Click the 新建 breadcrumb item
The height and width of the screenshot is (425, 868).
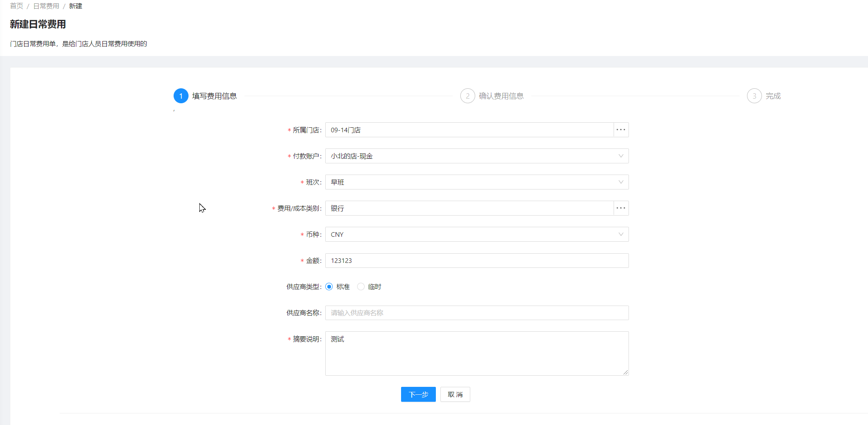[75, 6]
